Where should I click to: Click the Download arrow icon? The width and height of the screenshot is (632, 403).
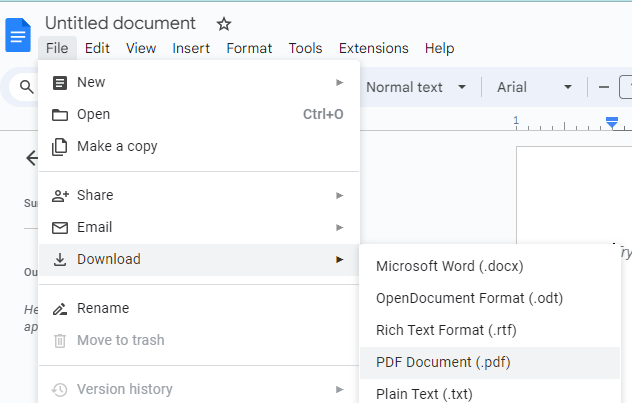(60, 260)
